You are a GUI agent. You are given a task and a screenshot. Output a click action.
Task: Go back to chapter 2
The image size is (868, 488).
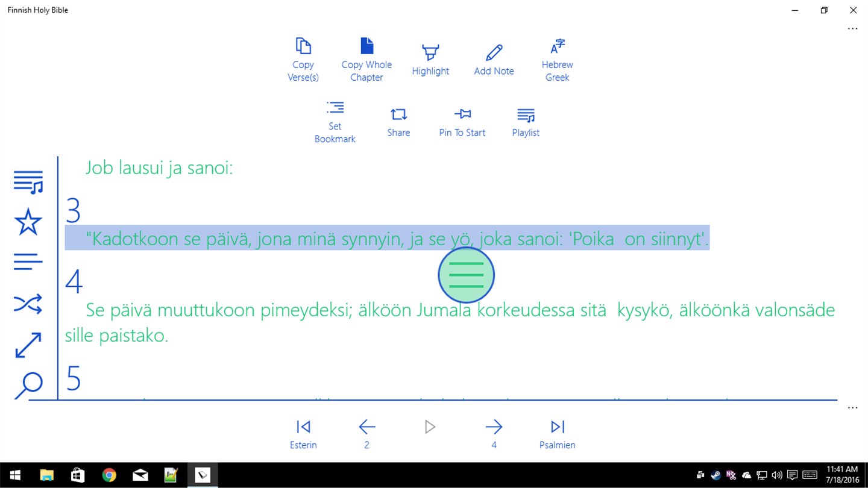coord(366,434)
